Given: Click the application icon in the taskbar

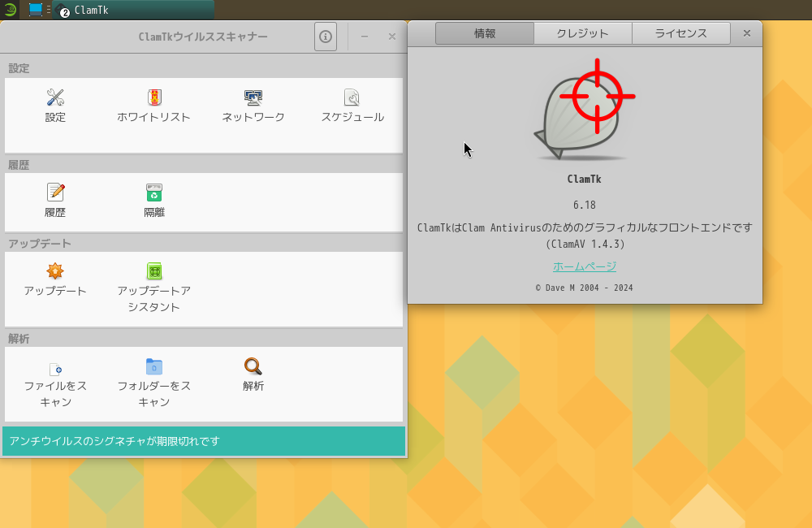Looking at the screenshot, I should tap(34, 11).
